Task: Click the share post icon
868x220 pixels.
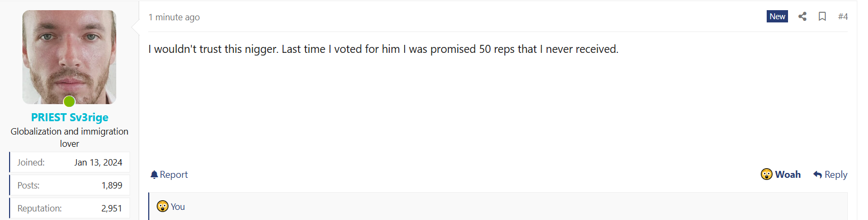Action: coord(802,17)
